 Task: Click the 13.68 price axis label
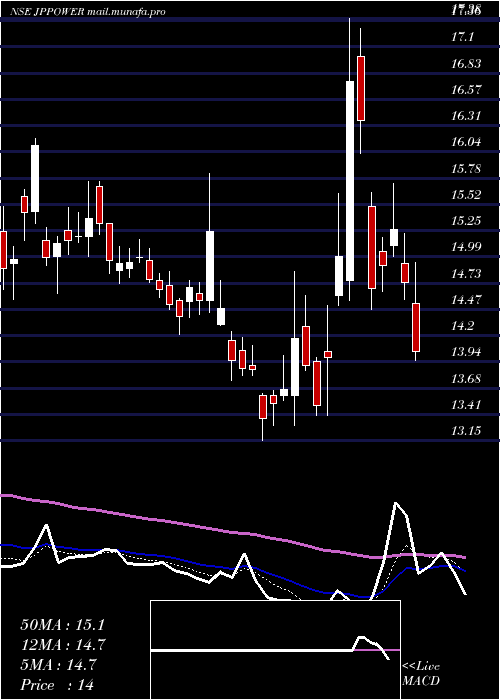[466, 379]
